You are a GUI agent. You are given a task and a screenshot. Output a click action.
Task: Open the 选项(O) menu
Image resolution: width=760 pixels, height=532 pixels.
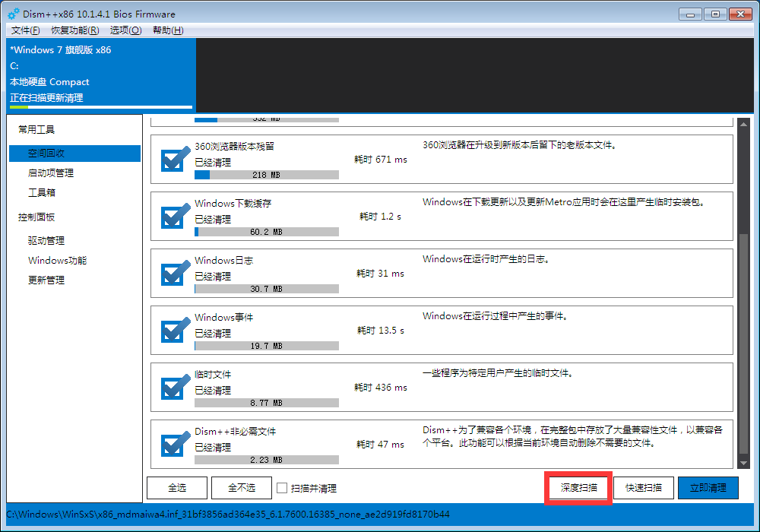[126, 30]
